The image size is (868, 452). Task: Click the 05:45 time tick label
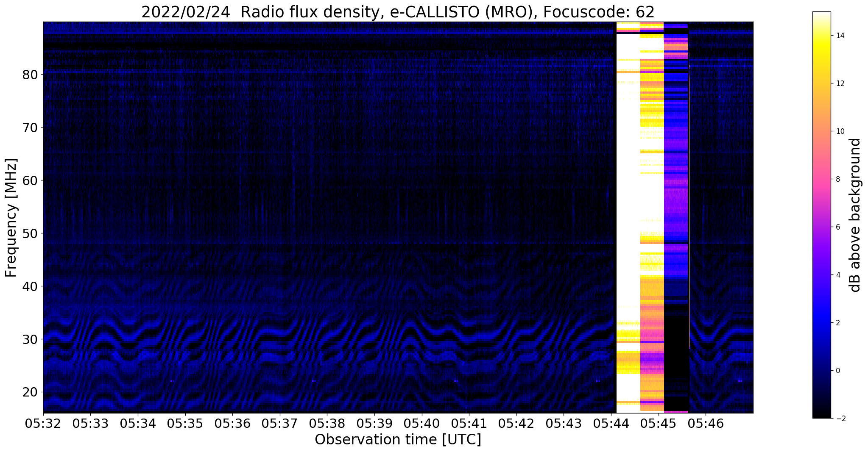[659, 423]
